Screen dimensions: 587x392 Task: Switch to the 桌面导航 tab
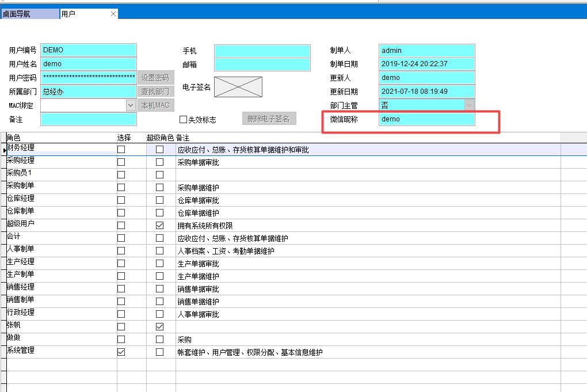(x=29, y=14)
